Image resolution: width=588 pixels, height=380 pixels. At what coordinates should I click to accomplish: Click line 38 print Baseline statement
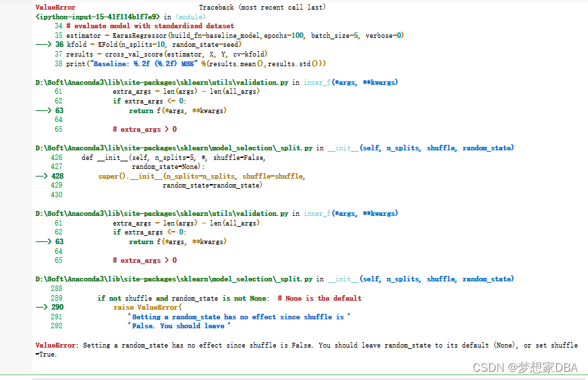[x=196, y=63]
